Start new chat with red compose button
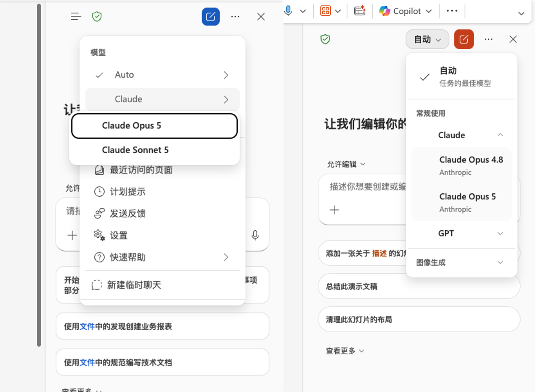The image size is (535, 392). (464, 39)
